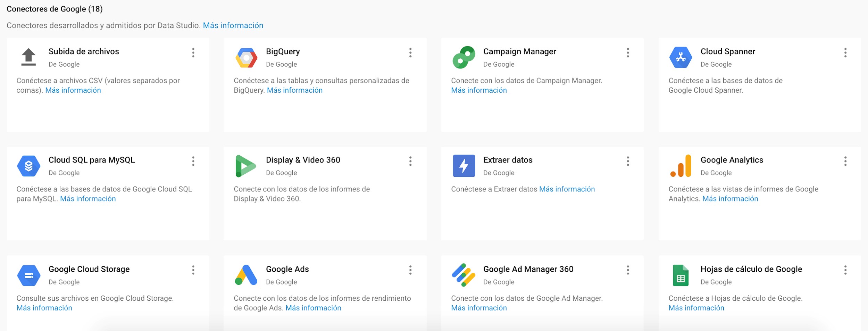Open the BigQuery three-dot menu
The width and height of the screenshot is (868, 331).
point(410,53)
